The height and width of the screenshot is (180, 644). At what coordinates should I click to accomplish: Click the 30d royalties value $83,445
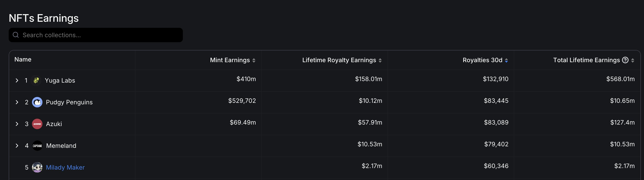[496, 101]
